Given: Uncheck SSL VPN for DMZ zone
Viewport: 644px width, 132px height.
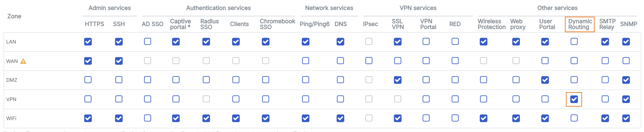Looking at the screenshot, I should (397, 80).
